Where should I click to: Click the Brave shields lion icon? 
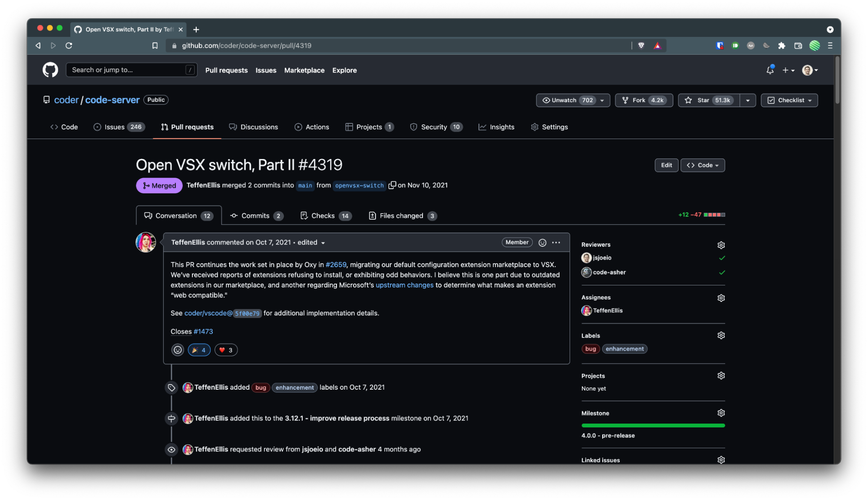(x=641, y=46)
